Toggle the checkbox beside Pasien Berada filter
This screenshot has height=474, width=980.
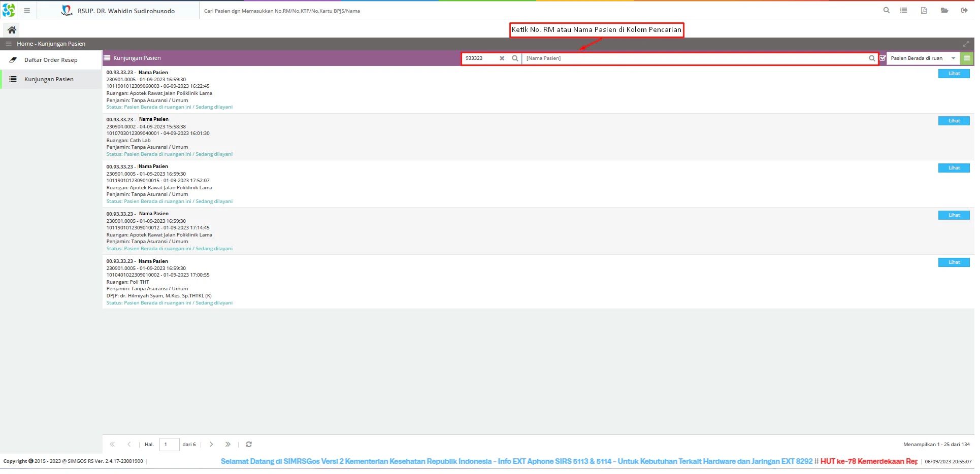point(883,58)
